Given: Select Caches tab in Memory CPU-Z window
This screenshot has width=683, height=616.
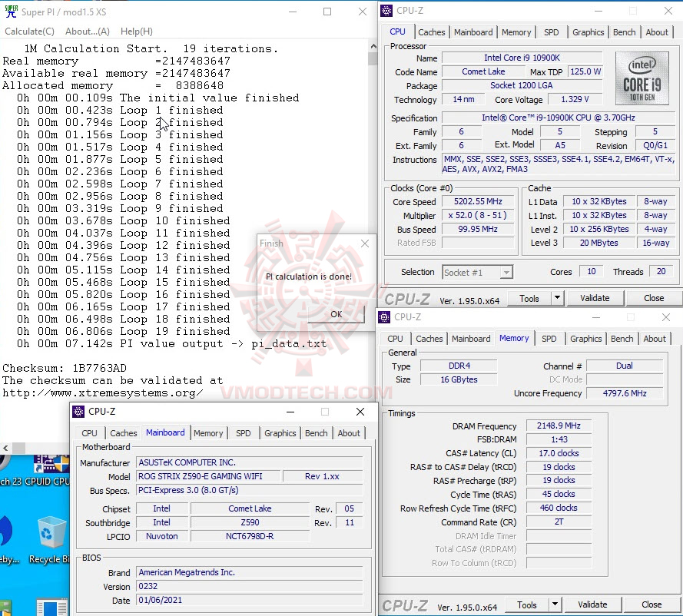Looking at the screenshot, I should [429, 339].
